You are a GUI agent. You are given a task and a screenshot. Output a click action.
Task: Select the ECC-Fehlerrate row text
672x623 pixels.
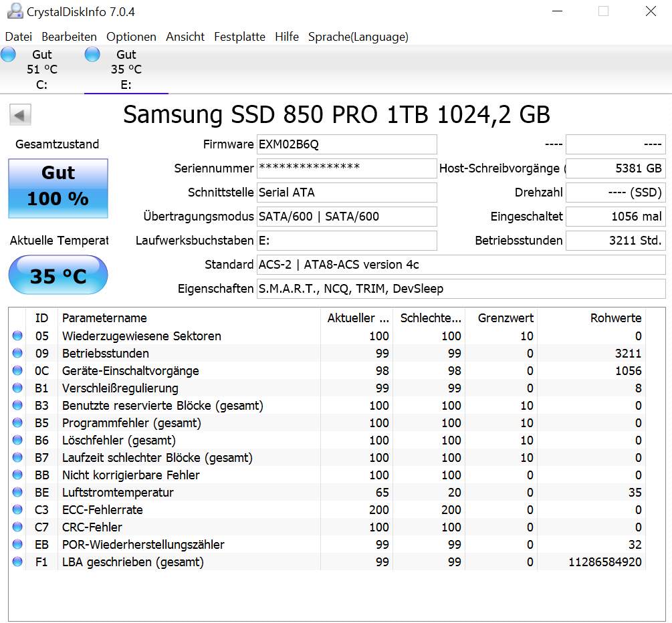tap(102, 510)
